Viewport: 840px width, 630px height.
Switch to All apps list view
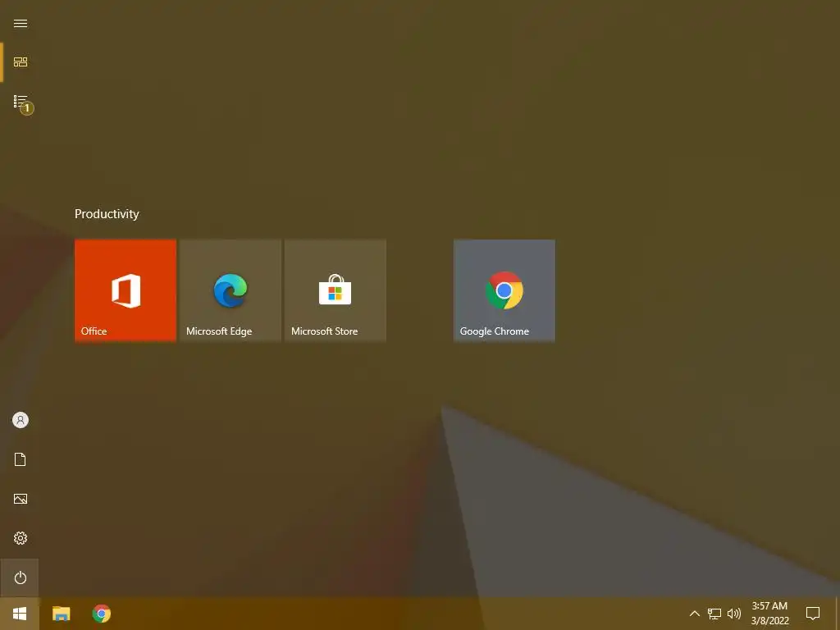(x=21, y=101)
